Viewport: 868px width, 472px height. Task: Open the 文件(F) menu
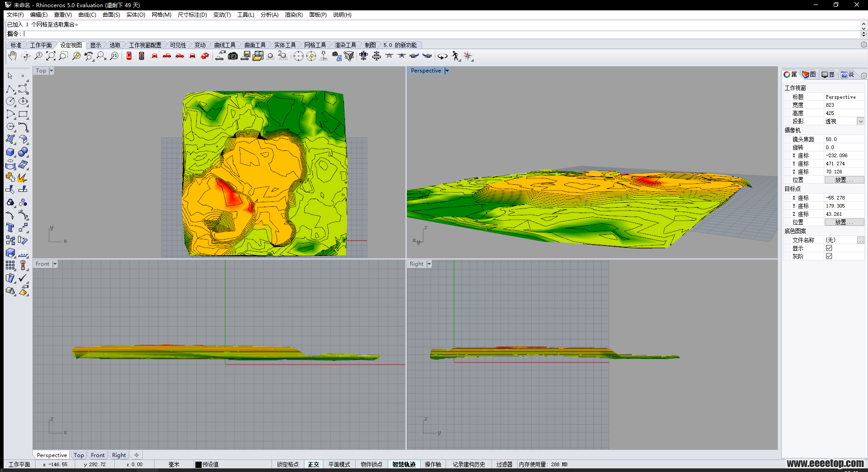15,15
